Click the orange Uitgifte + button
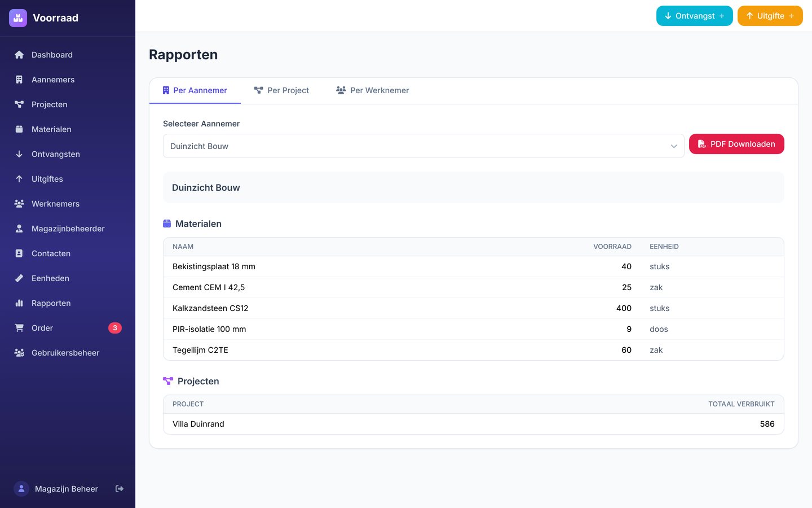The image size is (812, 508). coord(770,16)
